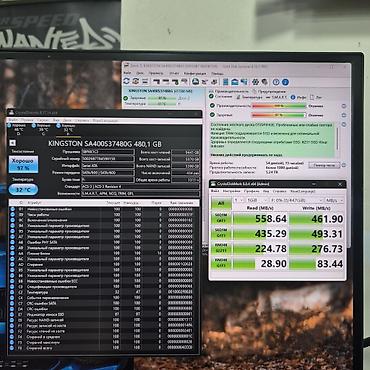The image size is (370, 370).
Task: Open the Файл menu in CrystalDiskInfo
Action: pyautogui.click(x=13, y=120)
